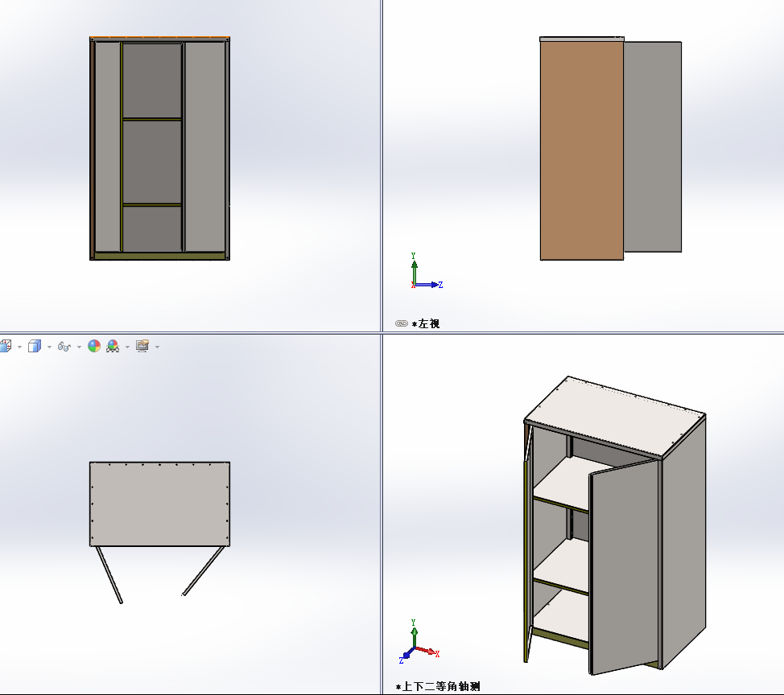Click the Hide/Show Items glasses icon
784x695 pixels.
[x=64, y=346]
